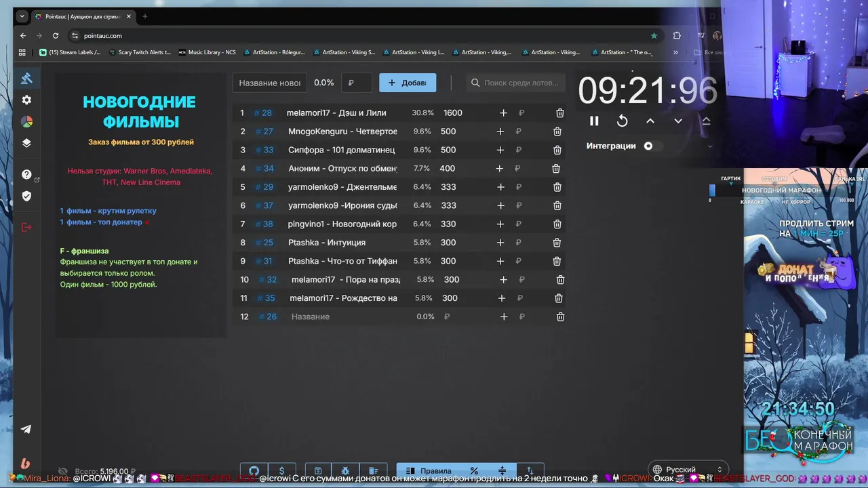Decrease timer with down chevron
Image resolution: width=868 pixels, height=488 pixels.
[x=677, y=121]
